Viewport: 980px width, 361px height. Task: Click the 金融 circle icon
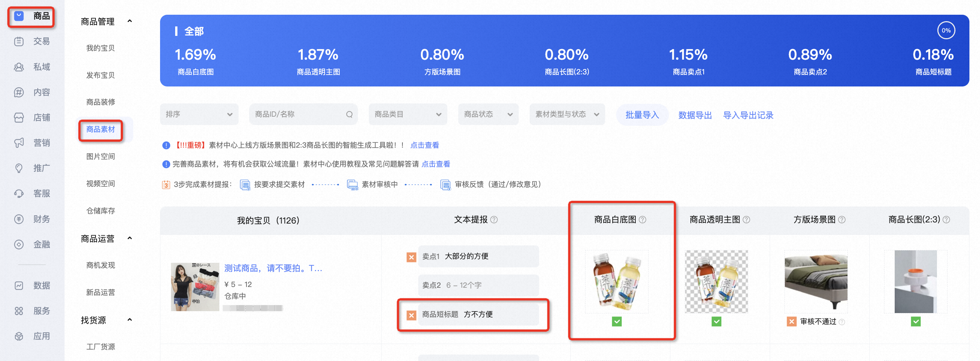click(x=18, y=244)
